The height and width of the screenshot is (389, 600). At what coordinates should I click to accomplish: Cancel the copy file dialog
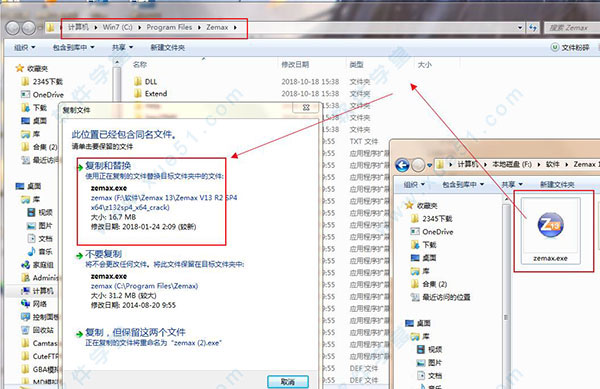click(x=288, y=381)
